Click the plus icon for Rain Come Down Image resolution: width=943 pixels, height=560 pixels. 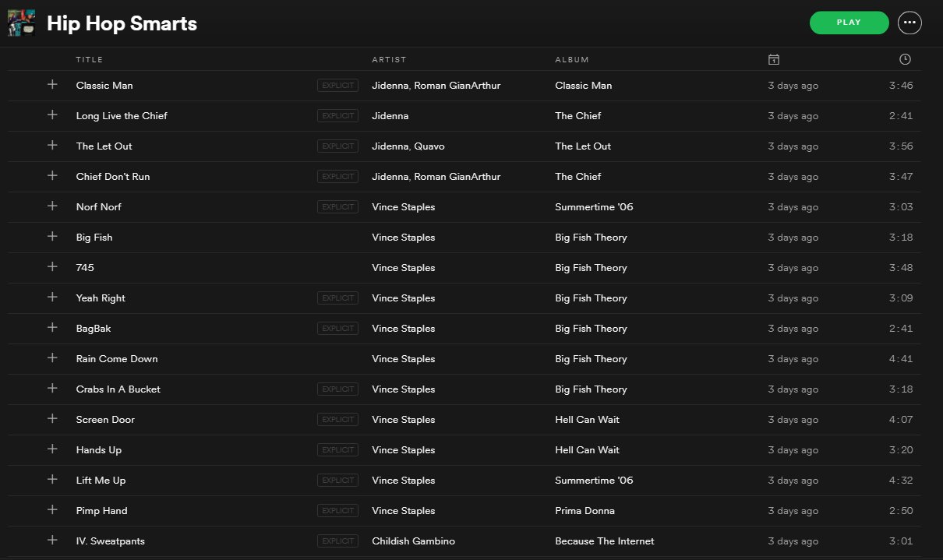click(x=52, y=358)
